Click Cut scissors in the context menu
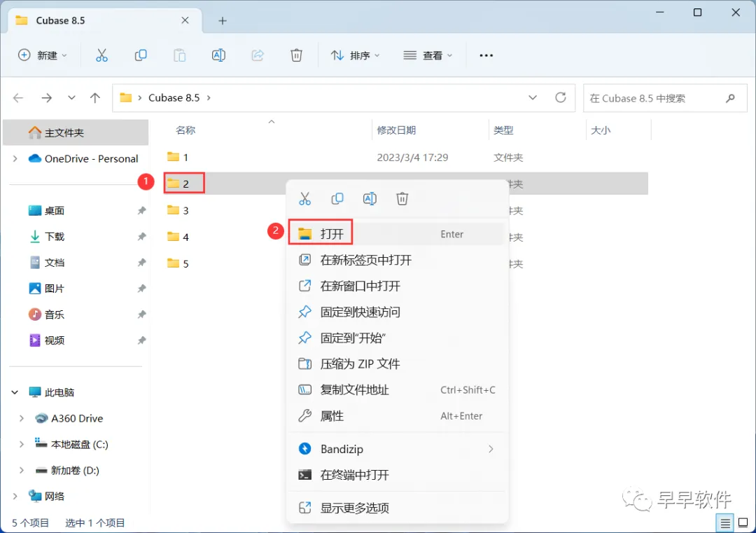Viewport: 756px width, 533px height. (x=304, y=199)
